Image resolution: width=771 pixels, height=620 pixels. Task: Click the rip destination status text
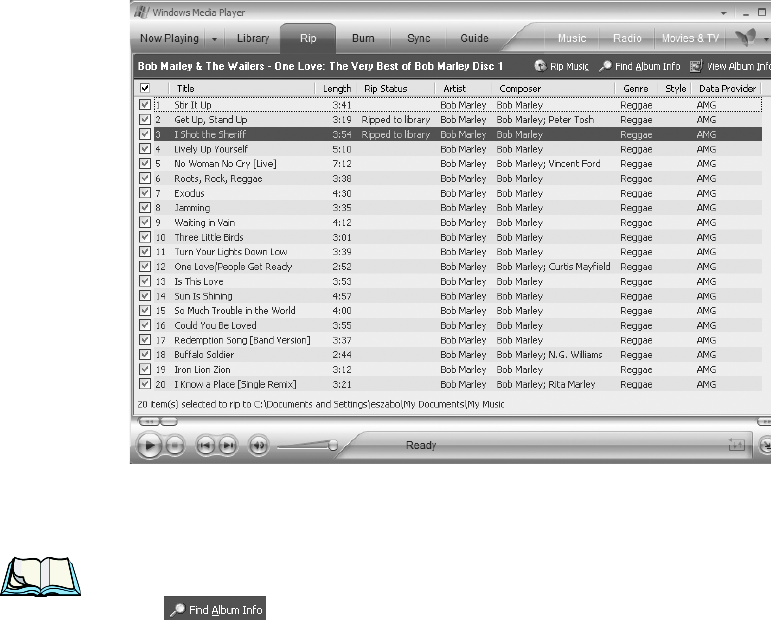click(321, 404)
